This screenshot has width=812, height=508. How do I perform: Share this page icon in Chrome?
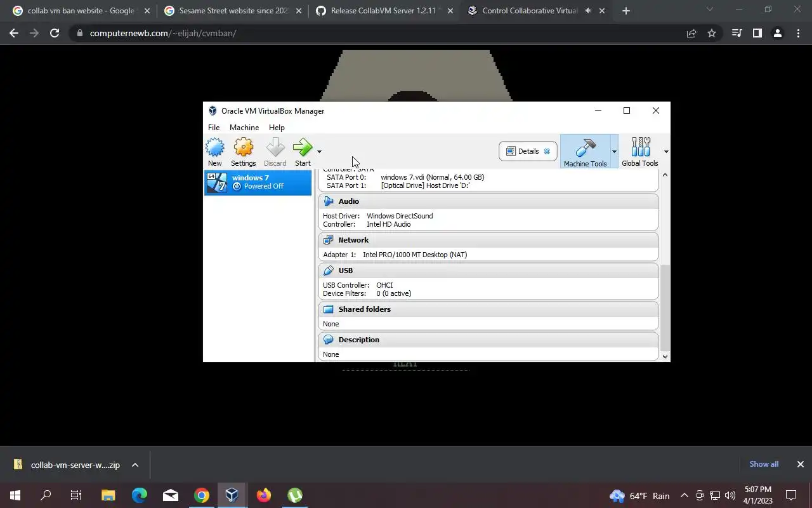[691, 33]
